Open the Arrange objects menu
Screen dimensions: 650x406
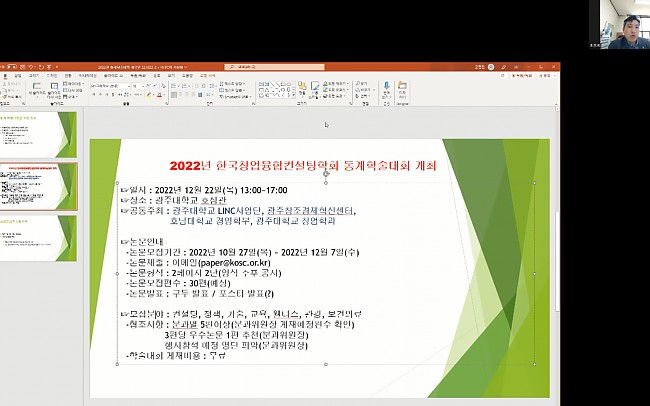302,90
